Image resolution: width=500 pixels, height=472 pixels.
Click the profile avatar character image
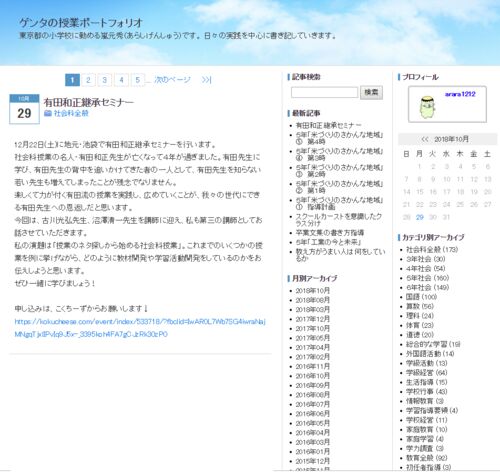pyautogui.click(x=427, y=107)
